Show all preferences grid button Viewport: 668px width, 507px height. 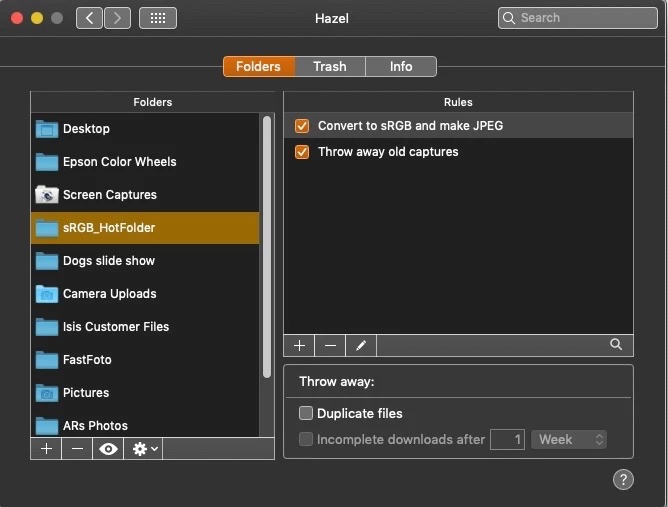158,18
